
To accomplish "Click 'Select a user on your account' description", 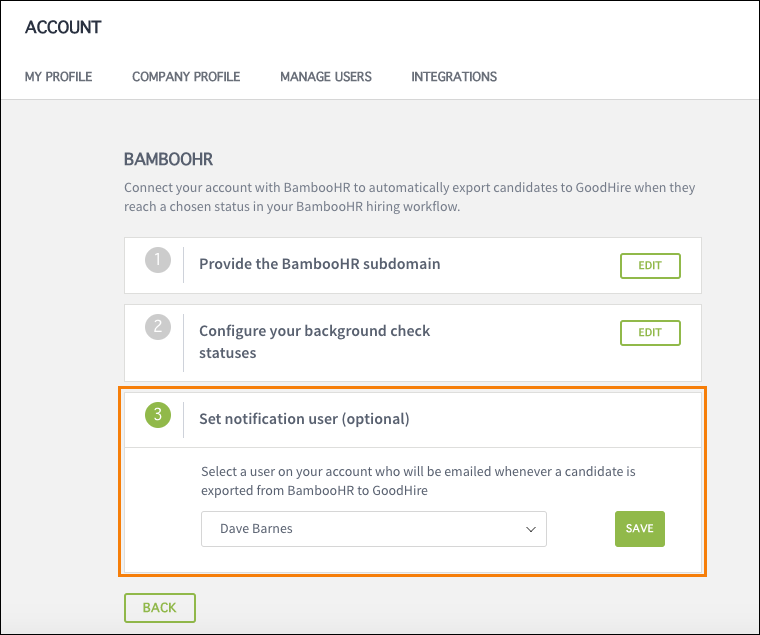I will 418,481.
